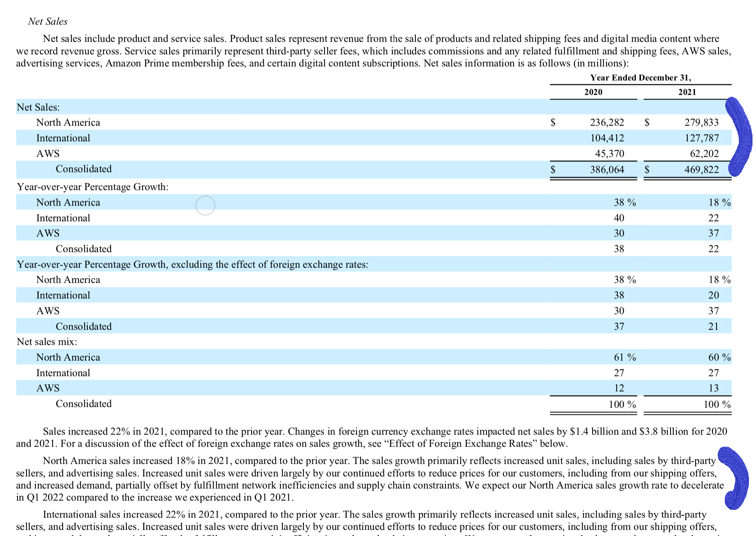Click the 2021 Consolidated mix total 100 %

(x=717, y=405)
